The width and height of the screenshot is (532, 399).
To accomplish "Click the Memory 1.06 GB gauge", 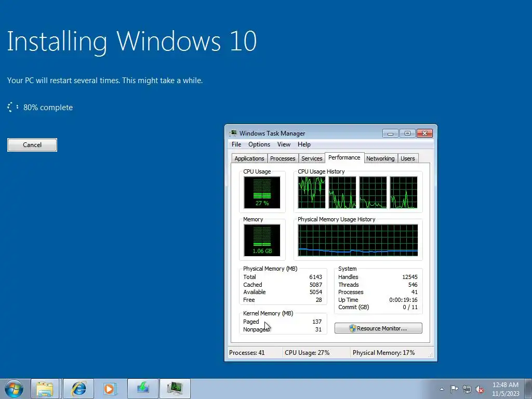I will (x=262, y=240).
